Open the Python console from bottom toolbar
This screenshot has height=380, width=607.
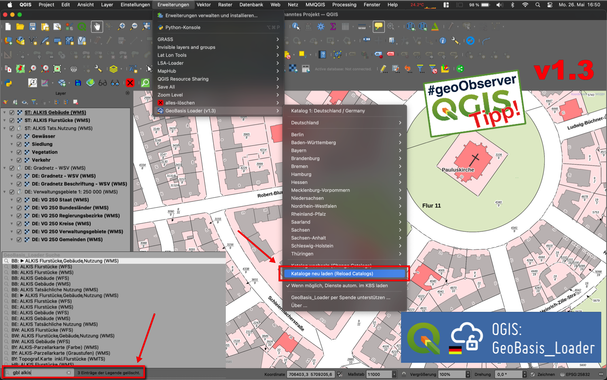point(9,83)
